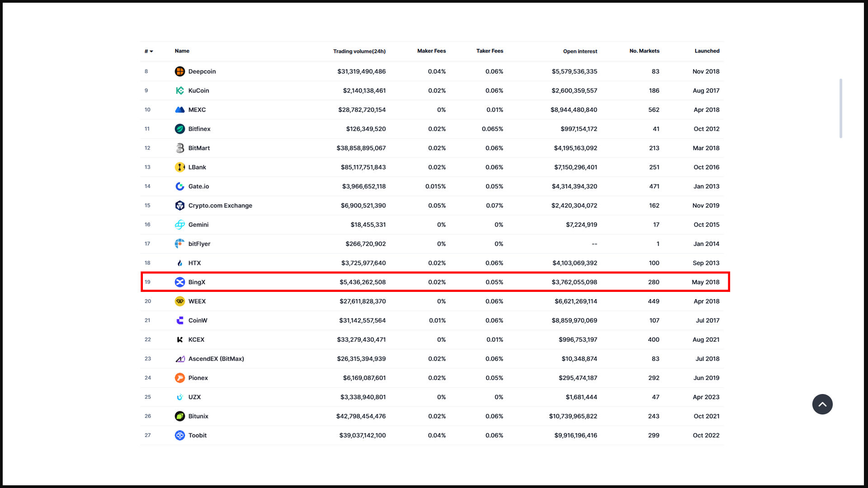Screen dimensions: 868x488
Task: Click the page vertical scrollbar thumb
Action: 840,108
